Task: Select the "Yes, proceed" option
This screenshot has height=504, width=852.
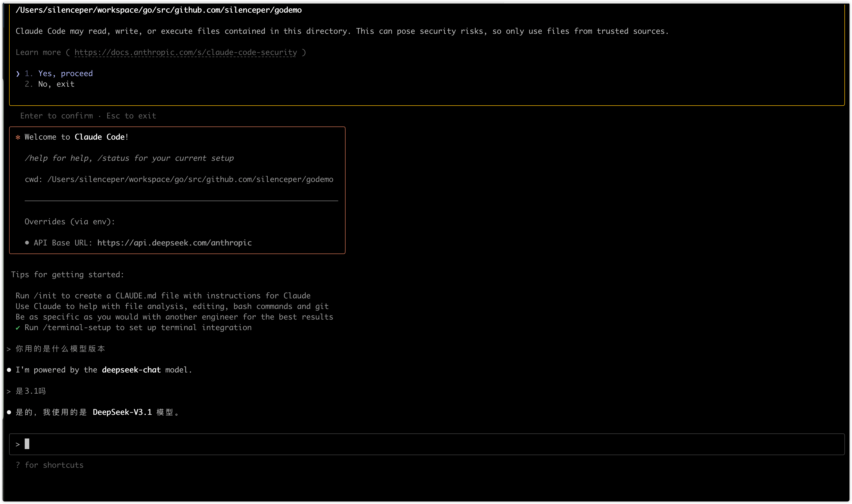Action: coord(65,73)
